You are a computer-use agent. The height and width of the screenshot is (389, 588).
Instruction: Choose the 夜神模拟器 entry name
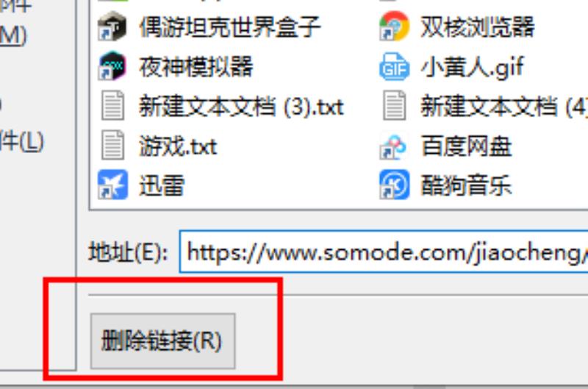196,67
